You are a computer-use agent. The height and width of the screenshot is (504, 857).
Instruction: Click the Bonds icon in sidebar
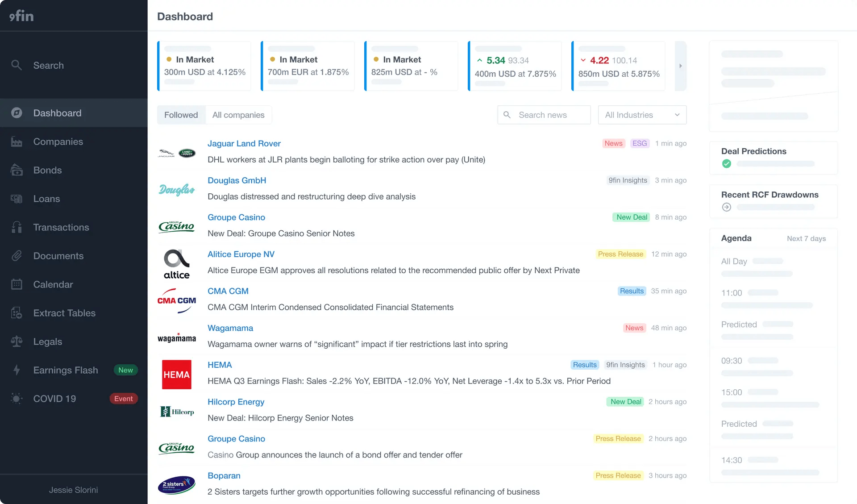pos(17,170)
